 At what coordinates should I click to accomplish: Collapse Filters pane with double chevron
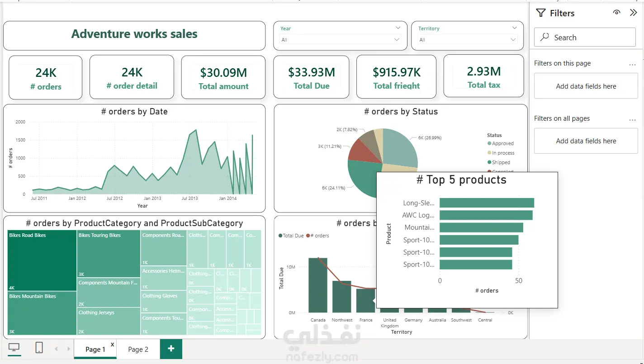pyautogui.click(x=633, y=13)
